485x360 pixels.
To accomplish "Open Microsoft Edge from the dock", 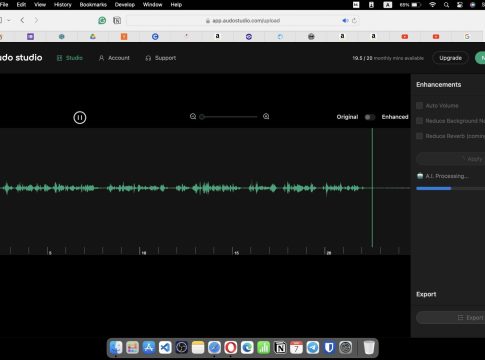I will click(x=247, y=348).
